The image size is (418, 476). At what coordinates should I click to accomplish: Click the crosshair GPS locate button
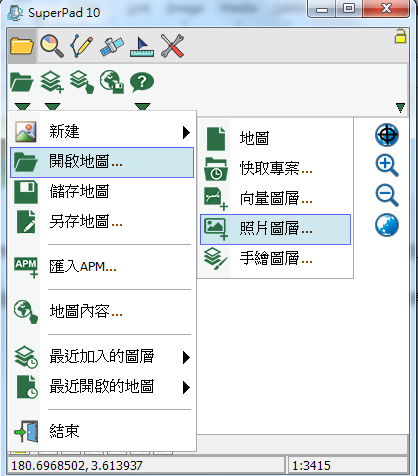387,135
